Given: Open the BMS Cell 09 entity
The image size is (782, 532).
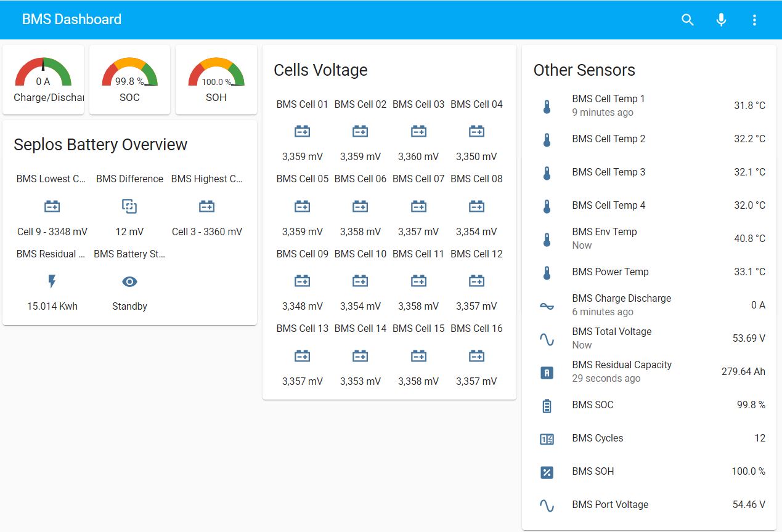Looking at the screenshot, I should (x=302, y=280).
